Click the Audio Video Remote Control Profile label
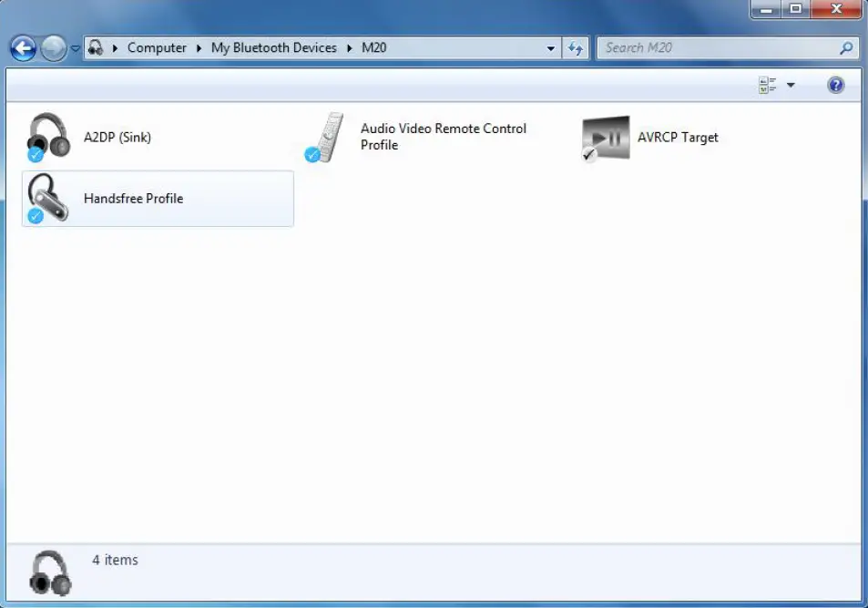The width and height of the screenshot is (868, 608). tap(443, 137)
